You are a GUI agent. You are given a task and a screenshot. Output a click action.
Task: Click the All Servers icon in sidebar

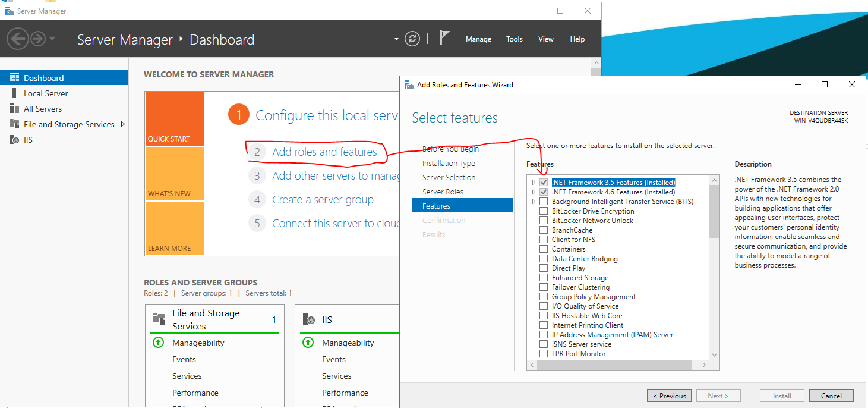pos(14,109)
